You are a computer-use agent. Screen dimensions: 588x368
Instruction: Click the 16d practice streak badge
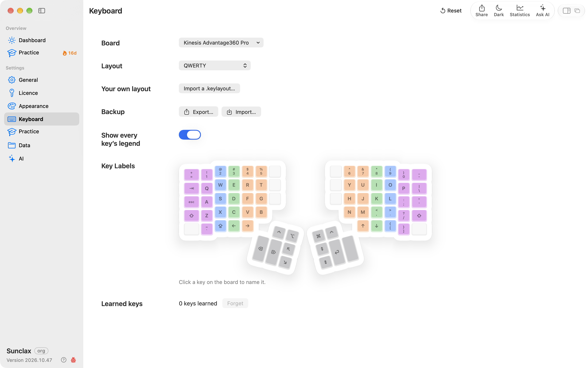pyautogui.click(x=69, y=53)
